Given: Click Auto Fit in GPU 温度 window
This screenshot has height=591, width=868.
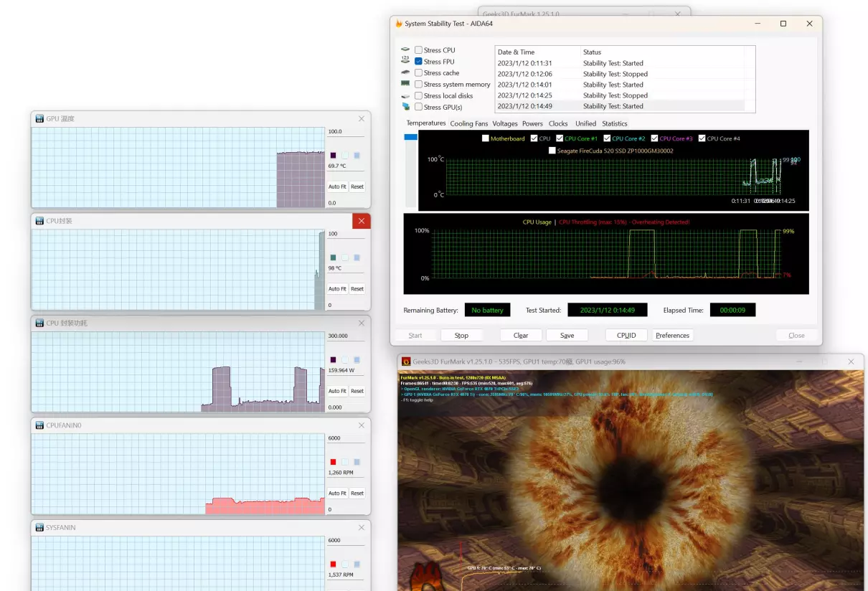Looking at the screenshot, I should (x=337, y=186).
